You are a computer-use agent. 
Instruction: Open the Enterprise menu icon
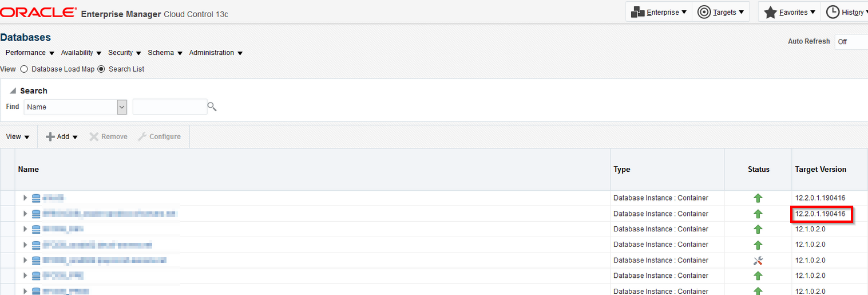[x=638, y=12]
